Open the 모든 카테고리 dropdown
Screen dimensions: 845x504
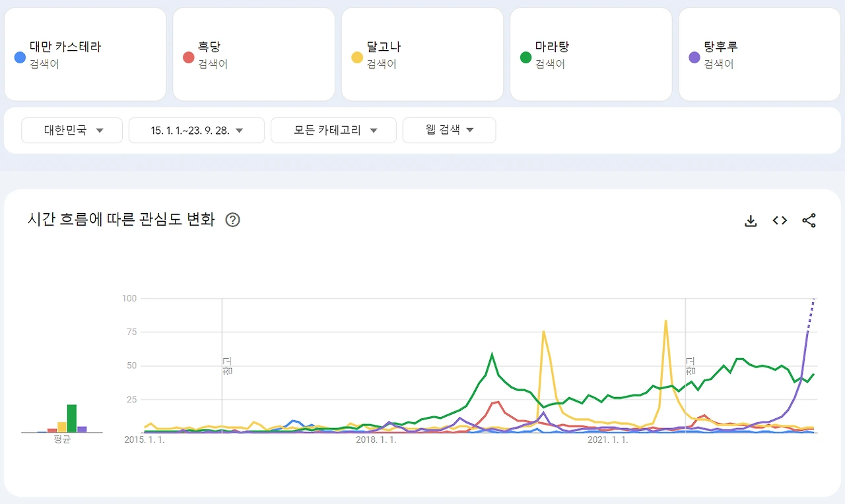tap(333, 130)
